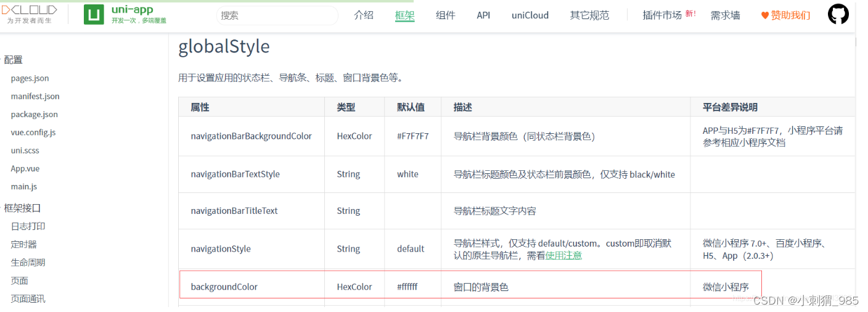The width and height of the screenshot is (868, 312).
Task: Open 日志打印 in sidebar
Action: (x=28, y=226)
